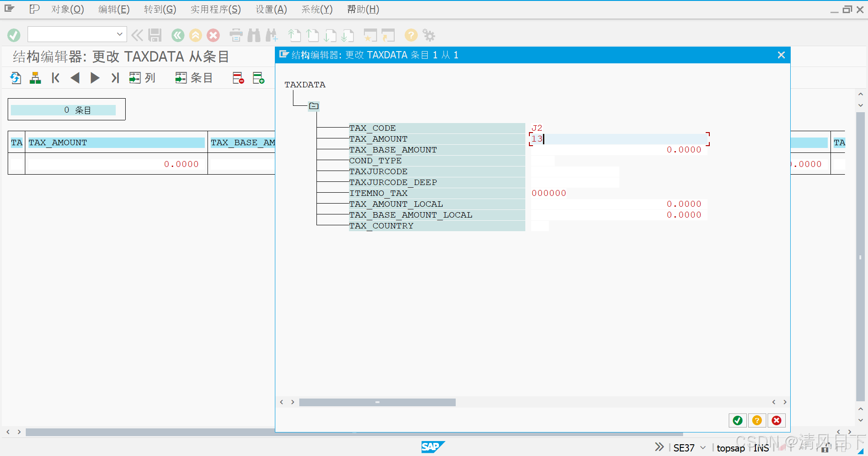Click into the TAX_AMOUNT value field
868x456 pixels.
click(x=619, y=139)
